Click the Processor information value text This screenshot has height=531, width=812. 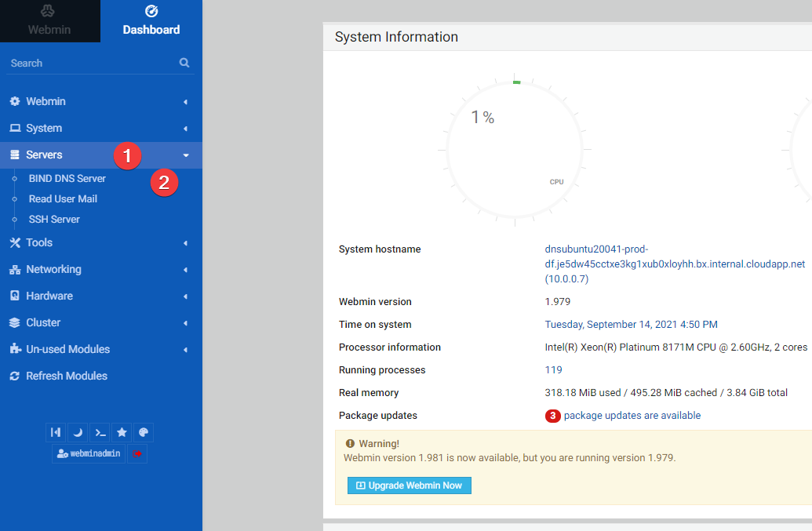point(675,347)
